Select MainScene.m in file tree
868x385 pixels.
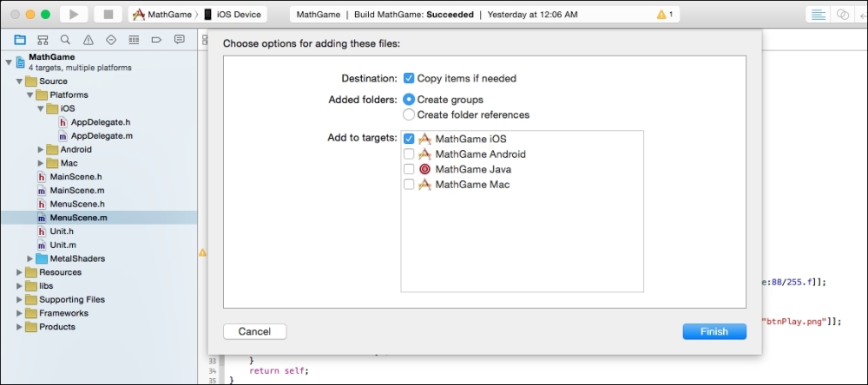pos(76,190)
